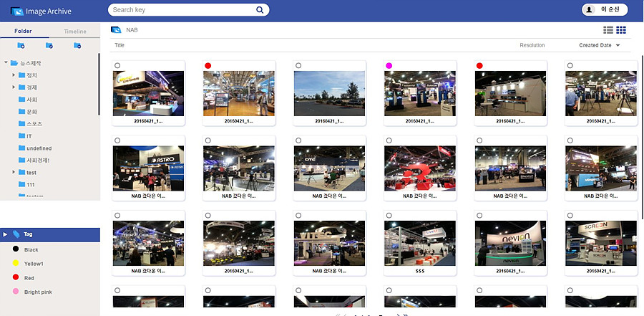Expand the test folder
This screenshot has height=316, width=644.
point(14,173)
